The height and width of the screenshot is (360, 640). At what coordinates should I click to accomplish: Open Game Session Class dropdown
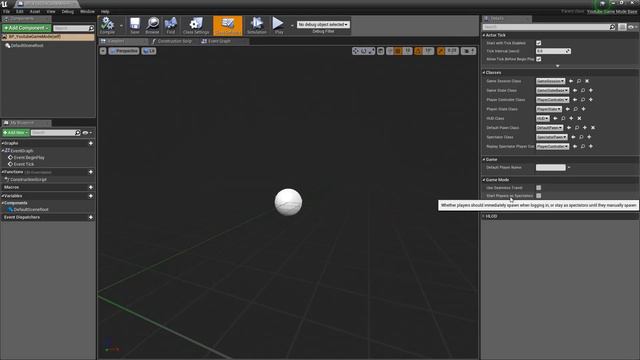[551, 81]
